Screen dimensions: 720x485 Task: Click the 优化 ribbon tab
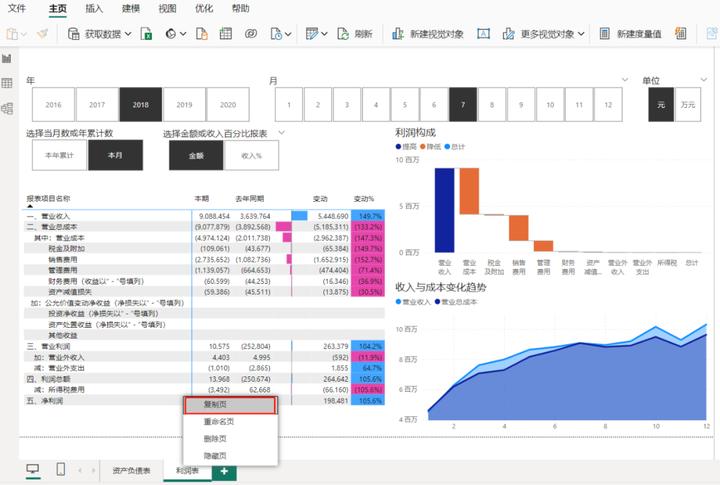[x=204, y=8]
